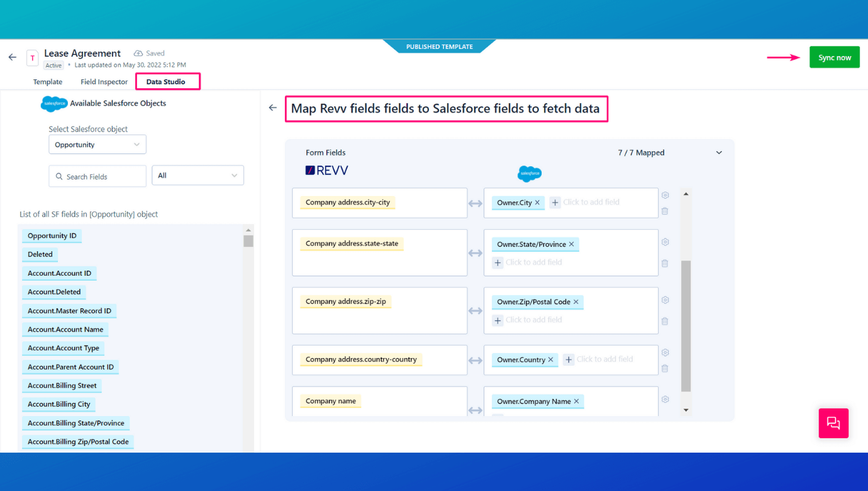Select the Account.Account ID field chip

59,274
